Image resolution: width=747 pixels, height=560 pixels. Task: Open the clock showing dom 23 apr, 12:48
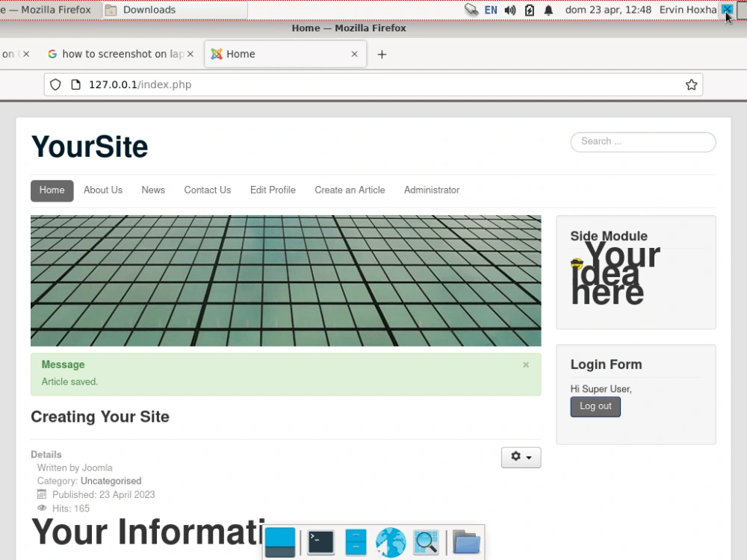pyautogui.click(x=608, y=10)
